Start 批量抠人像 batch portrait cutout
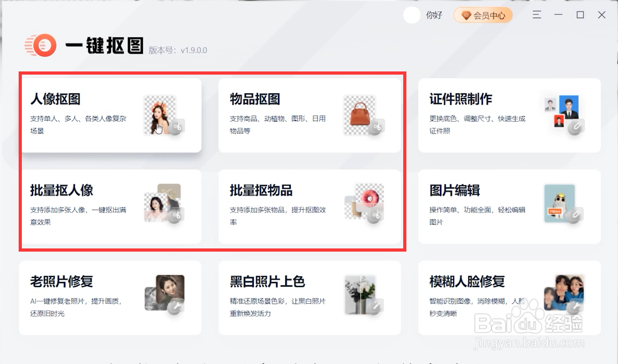Viewport: 618px width, 364px height. click(x=91, y=207)
